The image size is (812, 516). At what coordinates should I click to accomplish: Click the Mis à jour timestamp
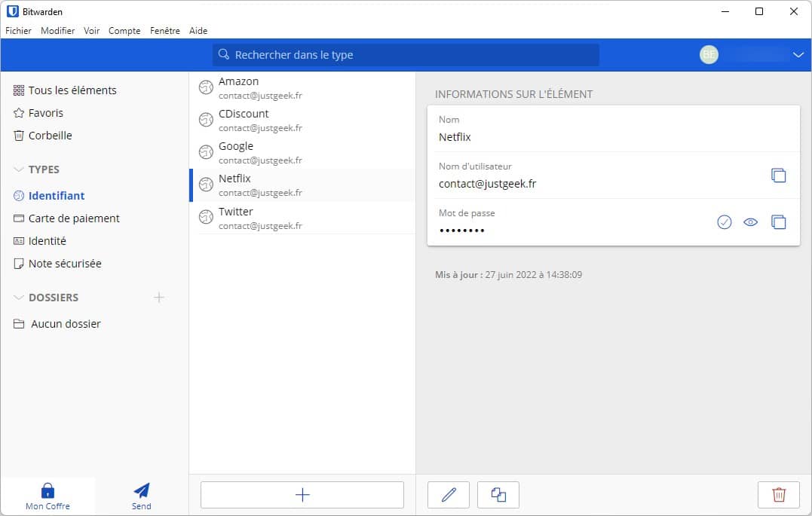click(x=508, y=275)
